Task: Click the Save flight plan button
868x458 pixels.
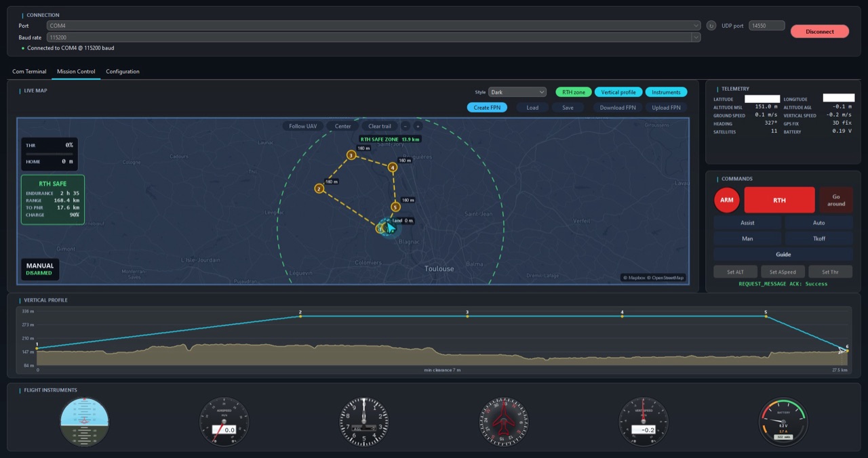Action: coord(568,107)
